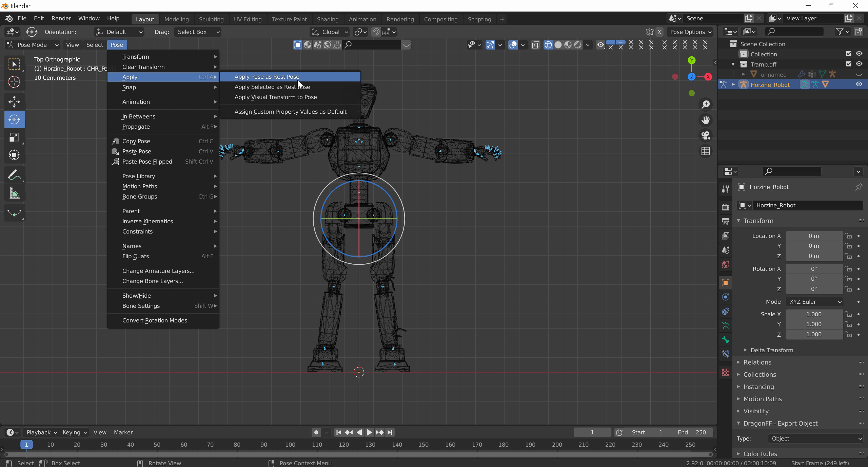Open the Pose Mode dropdown

(33, 45)
